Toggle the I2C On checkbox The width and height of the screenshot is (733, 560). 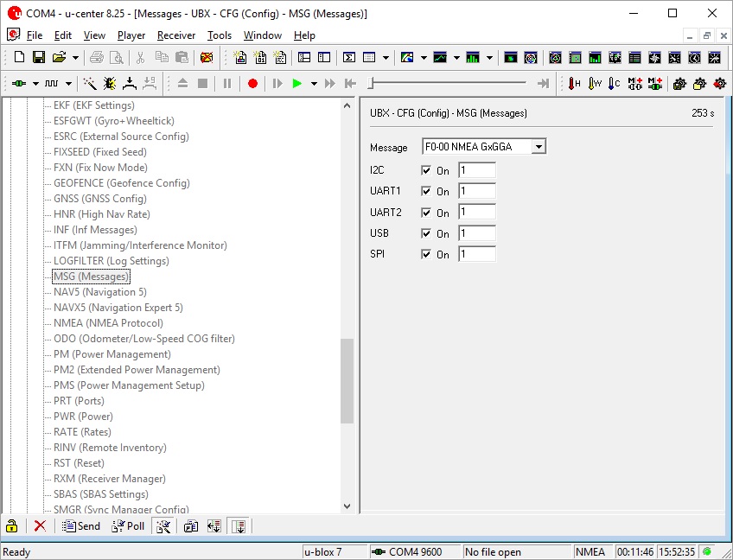[426, 170]
